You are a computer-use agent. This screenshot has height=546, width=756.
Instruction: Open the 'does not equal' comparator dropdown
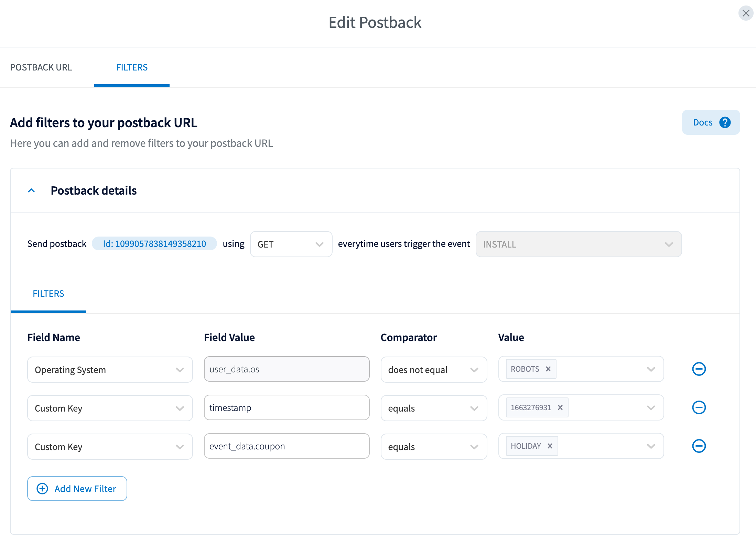click(x=434, y=370)
